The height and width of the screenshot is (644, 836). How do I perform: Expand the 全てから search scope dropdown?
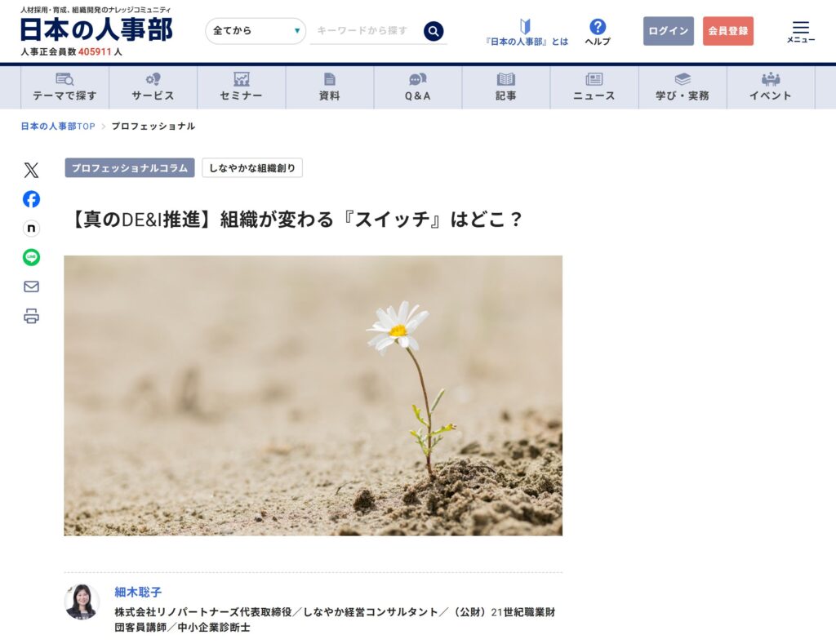coord(256,31)
